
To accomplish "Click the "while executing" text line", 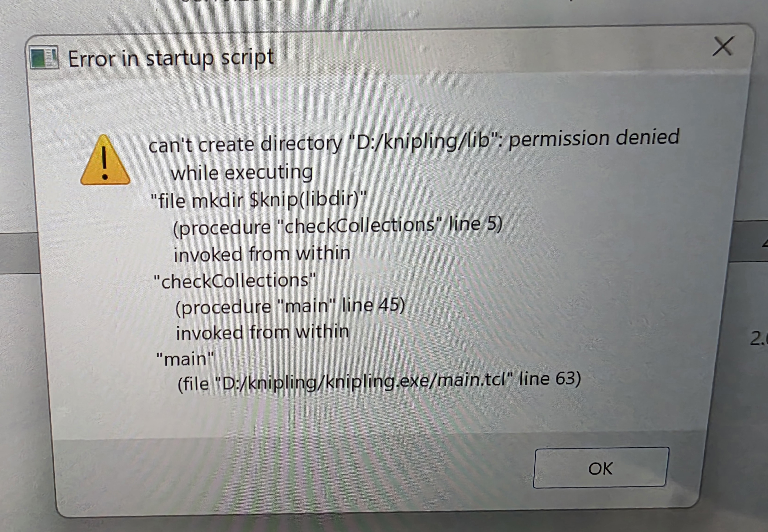I will 242,173.
